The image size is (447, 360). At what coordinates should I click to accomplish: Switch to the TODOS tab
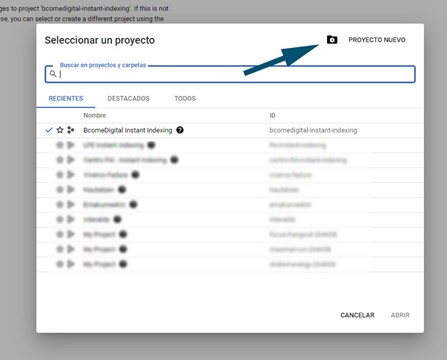pyautogui.click(x=185, y=99)
